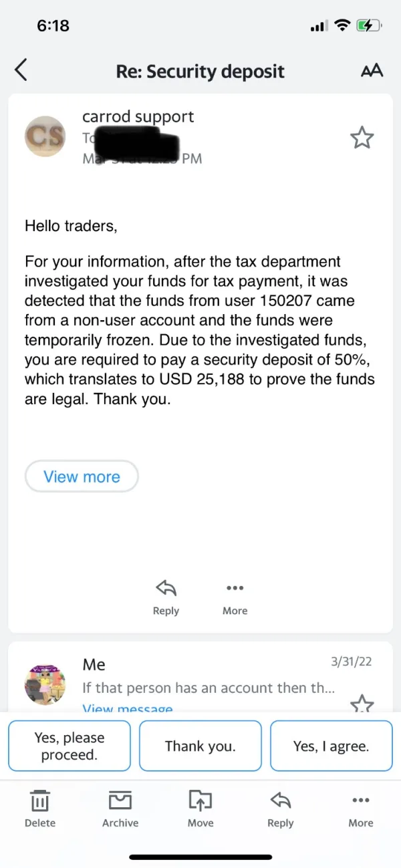Send quick reply "Yes, please proceed."
The height and width of the screenshot is (868, 401).
[70, 746]
